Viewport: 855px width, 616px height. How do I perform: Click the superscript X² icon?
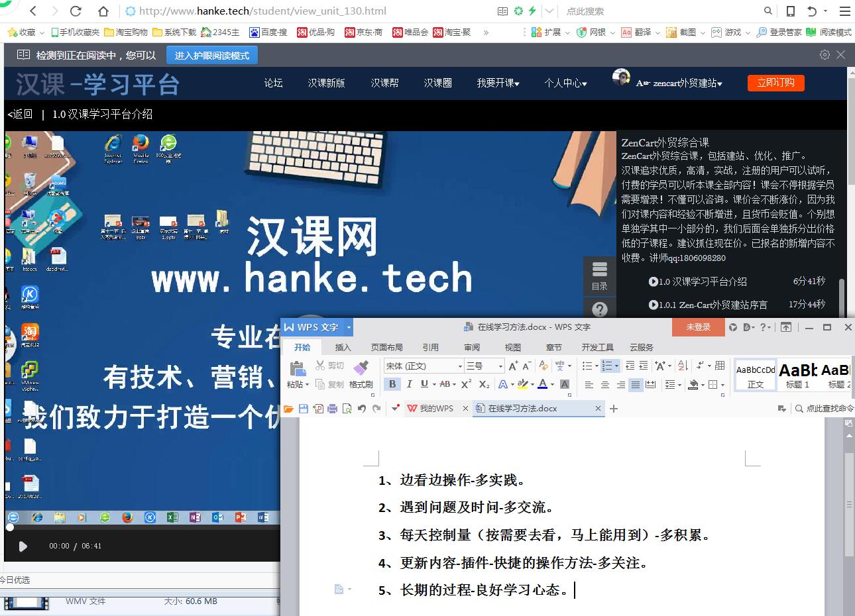(x=466, y=384)
